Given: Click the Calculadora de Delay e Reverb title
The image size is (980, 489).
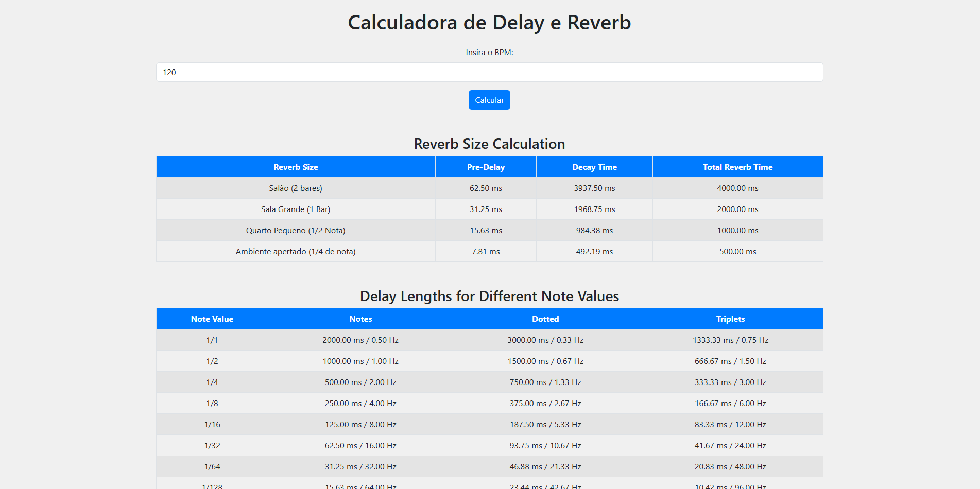Looking at the screenshot, I should 489,22.
